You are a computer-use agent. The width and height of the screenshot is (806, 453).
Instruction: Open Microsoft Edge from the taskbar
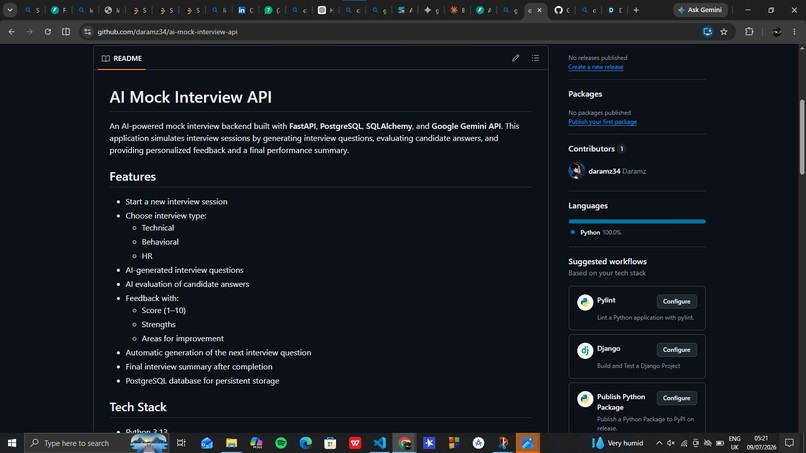tap(305, 443)
